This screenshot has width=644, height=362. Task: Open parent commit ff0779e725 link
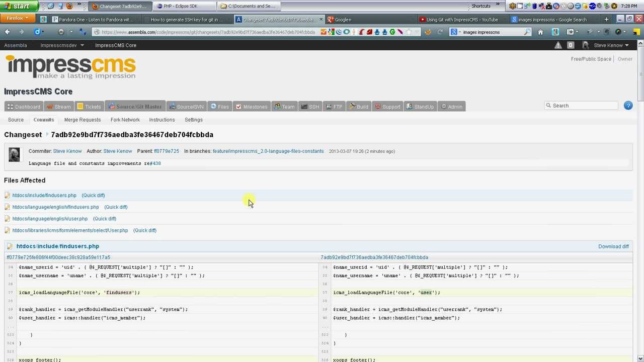click(167, 151)
